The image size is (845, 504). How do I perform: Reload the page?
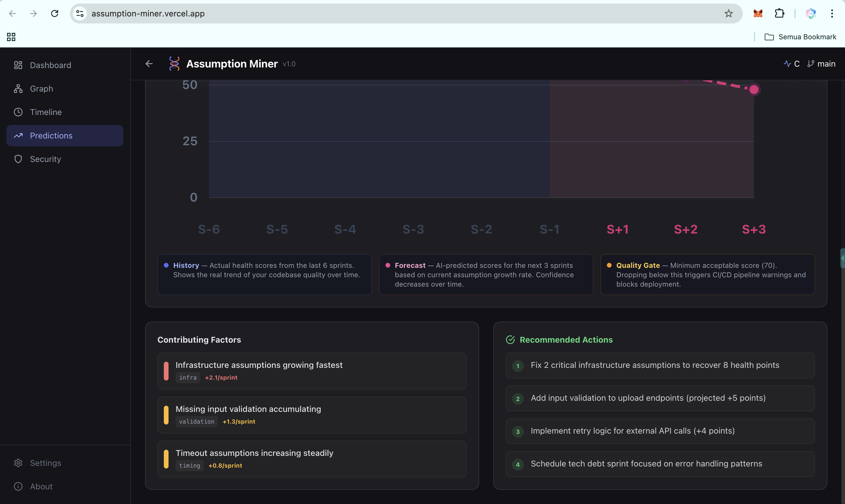[x=55, y=13]
